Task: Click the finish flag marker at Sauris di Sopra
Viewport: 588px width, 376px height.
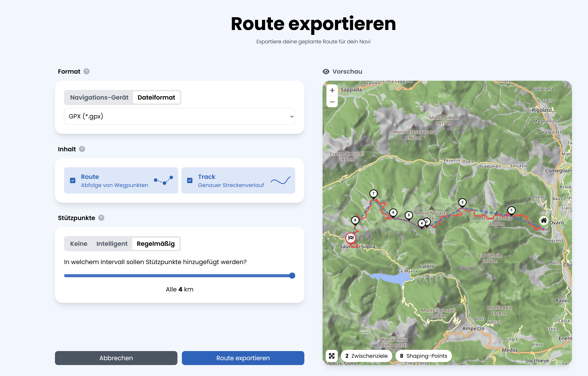Action: (x=351, y=238)
